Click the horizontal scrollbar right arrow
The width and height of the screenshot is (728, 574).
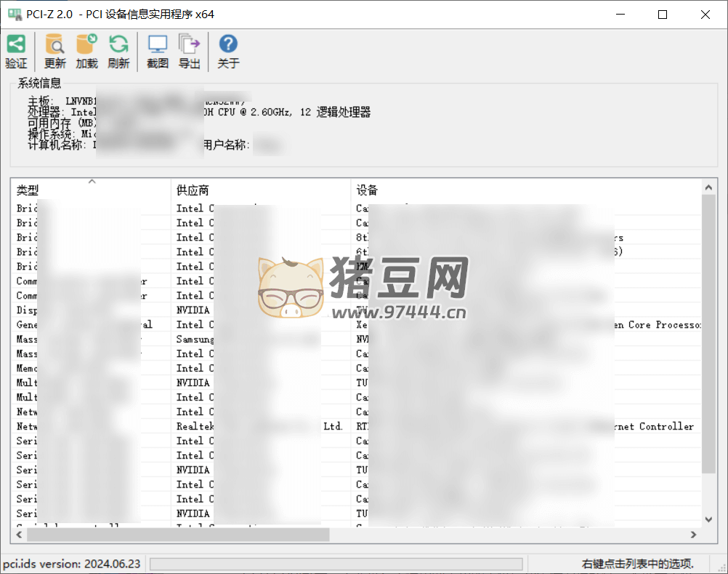click(693, 535)
